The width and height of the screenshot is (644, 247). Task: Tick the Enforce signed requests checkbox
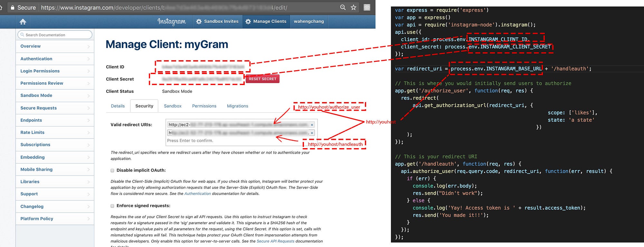(112, 206)
